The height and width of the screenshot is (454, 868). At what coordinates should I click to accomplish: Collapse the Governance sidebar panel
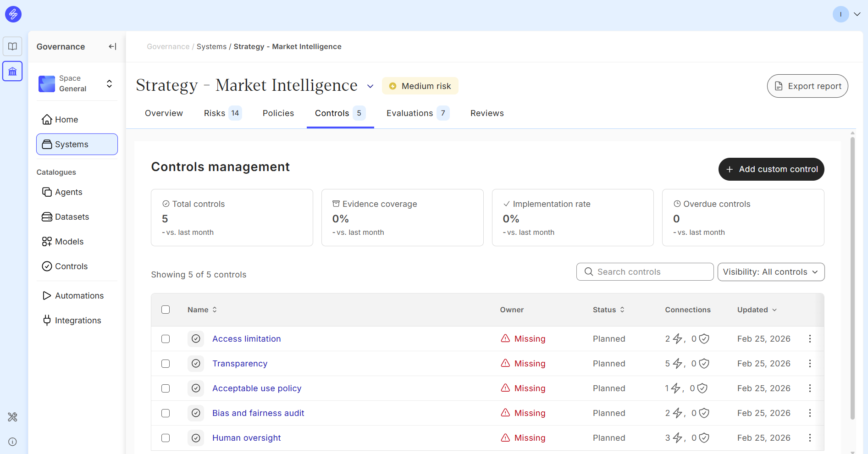point(112,46)
